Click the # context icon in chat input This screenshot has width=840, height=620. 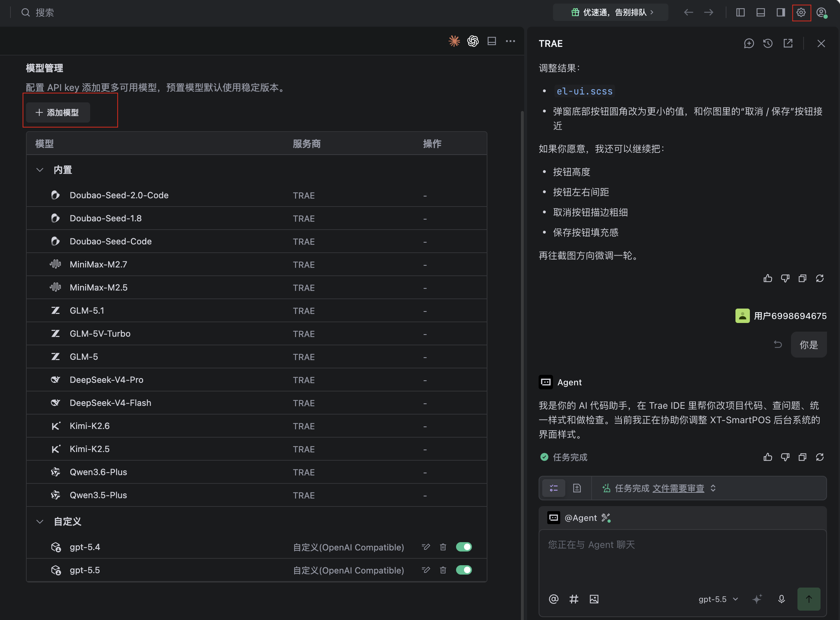click(574, 599)
